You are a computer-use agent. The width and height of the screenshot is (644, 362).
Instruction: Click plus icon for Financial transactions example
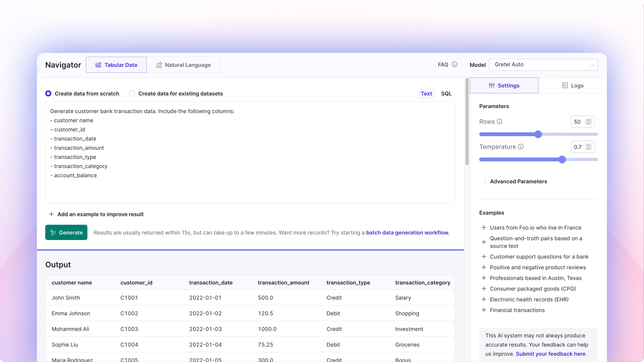[x=484, y=310]
